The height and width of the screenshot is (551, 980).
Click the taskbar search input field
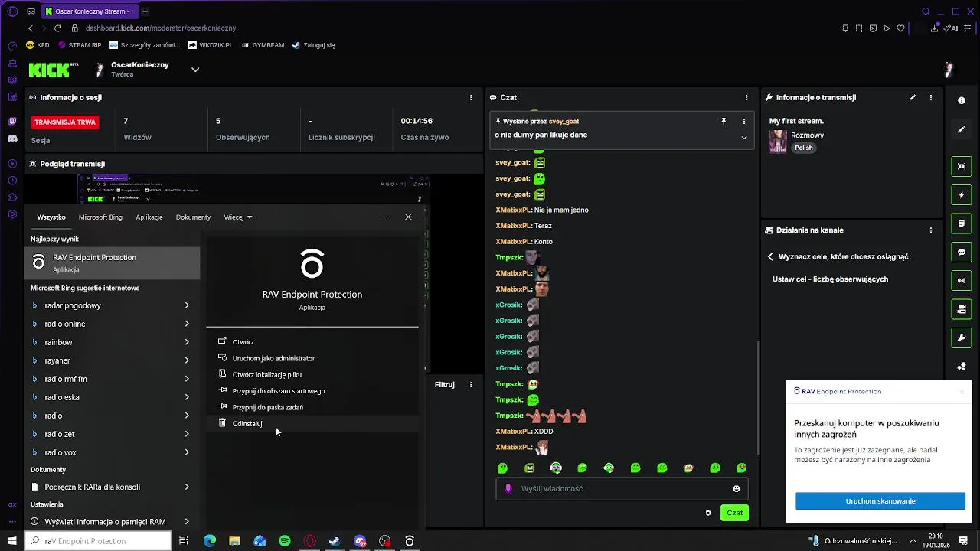(x=98, y=541)
